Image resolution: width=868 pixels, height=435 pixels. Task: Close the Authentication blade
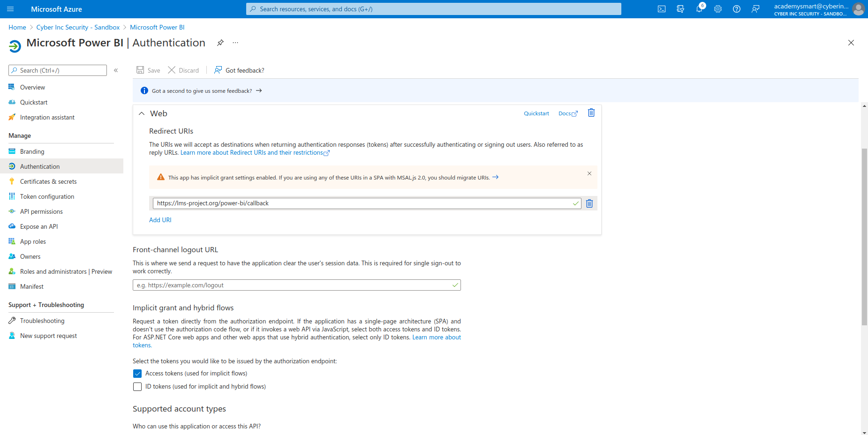(851, 43)
